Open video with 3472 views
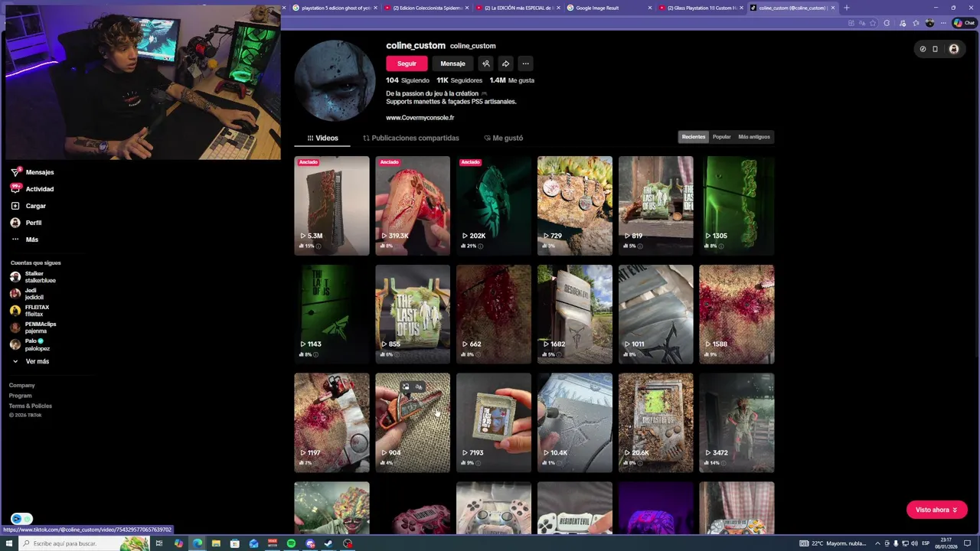The width and height of the screenshot is (980, 551). coord(737,422)
